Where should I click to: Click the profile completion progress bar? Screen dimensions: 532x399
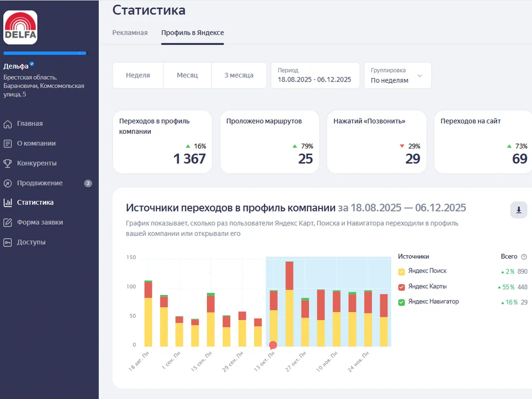pyautogui.click(x=45, y=53)
